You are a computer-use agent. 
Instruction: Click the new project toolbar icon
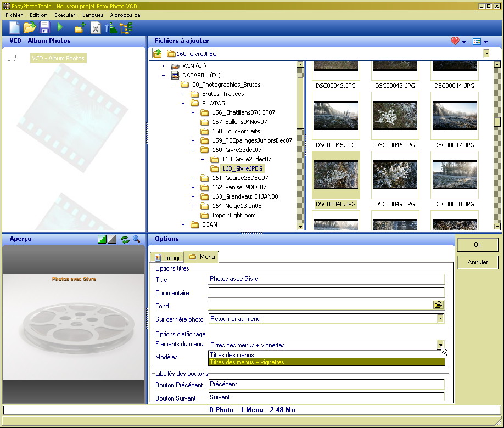pyautogui.click(x=15, y=27)
